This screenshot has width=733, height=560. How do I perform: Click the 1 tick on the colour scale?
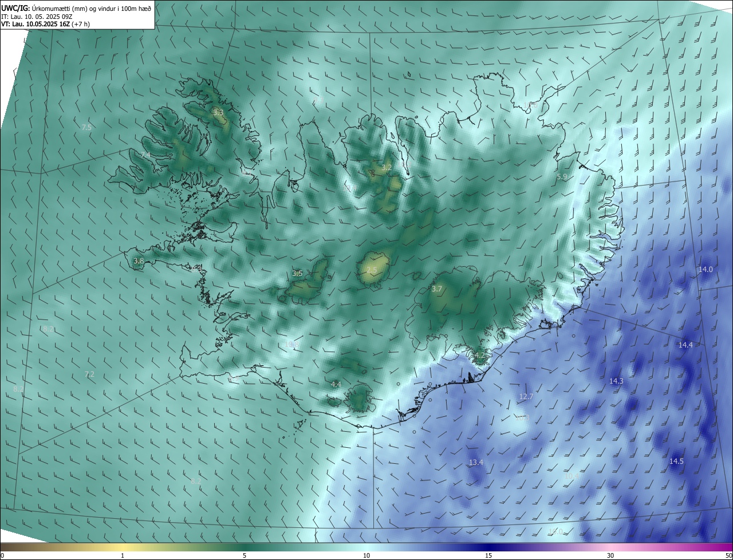pyautogui.click(x=123, y=555)
